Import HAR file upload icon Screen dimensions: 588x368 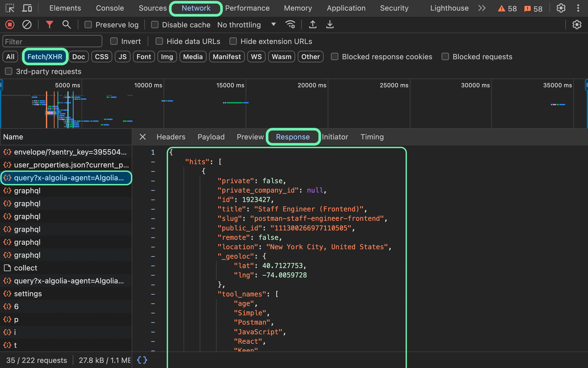[313, 25]
